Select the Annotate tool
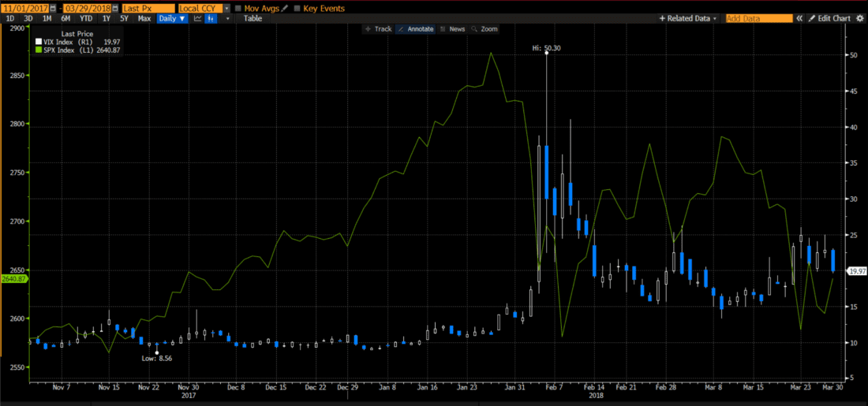The width and height of the screenshot is (868, 406). click(416, 28)
